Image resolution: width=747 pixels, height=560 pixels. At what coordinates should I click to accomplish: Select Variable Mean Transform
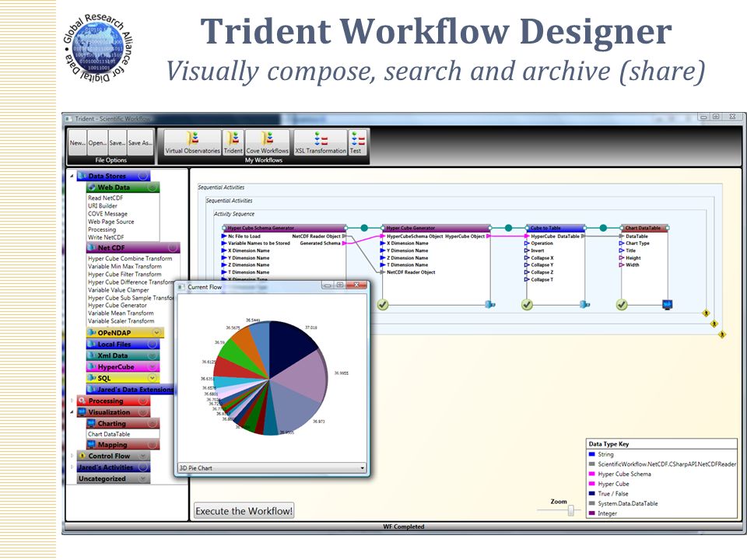[121, 313]
